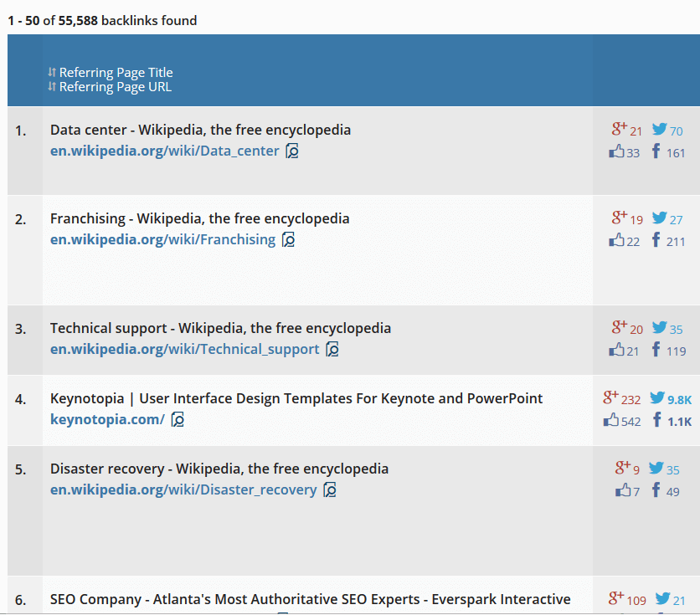Preview icon next to Data_center URL
This screenshot has width=700, height=615.
(292, 151)
